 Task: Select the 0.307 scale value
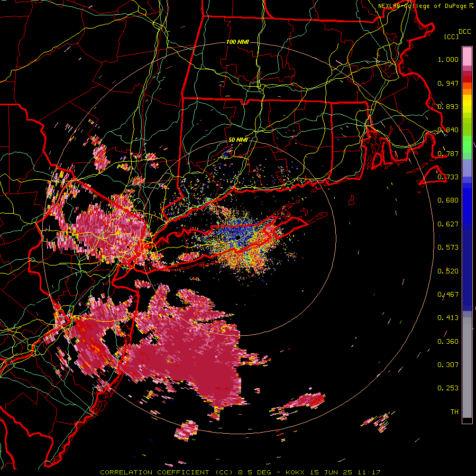pos(448,364)
